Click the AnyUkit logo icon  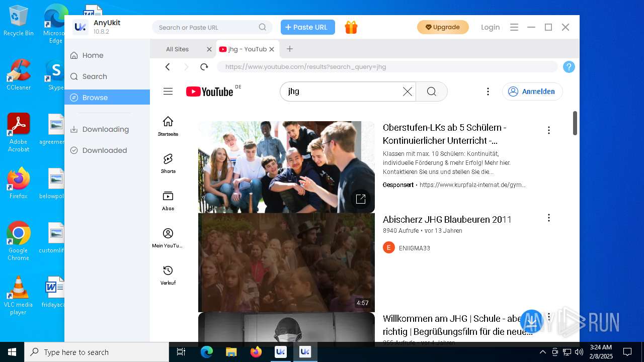tap(80, 27)
